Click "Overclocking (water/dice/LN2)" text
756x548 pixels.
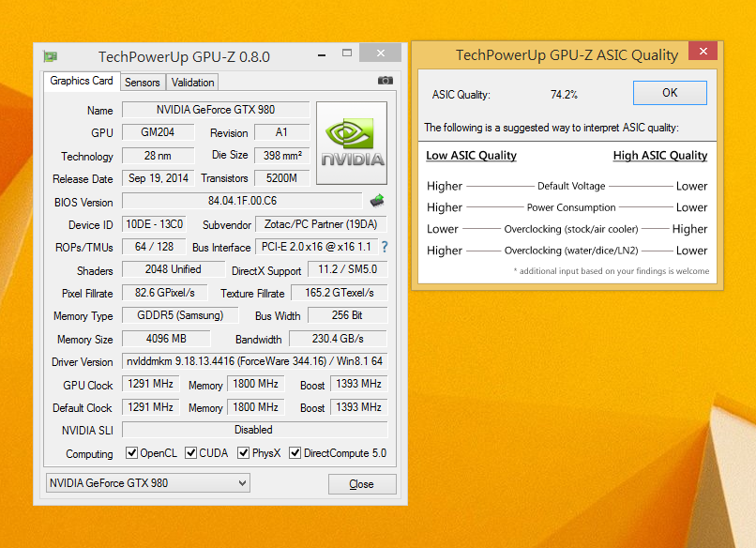(x=571, y=251)
